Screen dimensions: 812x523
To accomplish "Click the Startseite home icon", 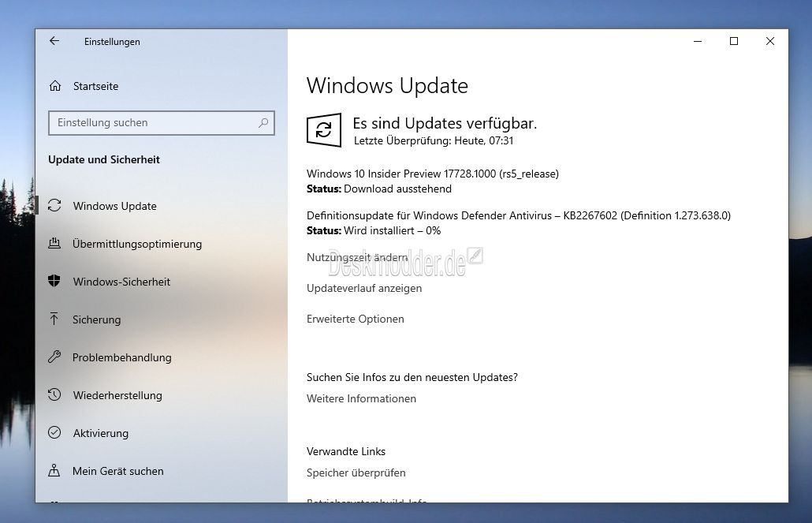I will pyautogui.click(x=55, y=86).
